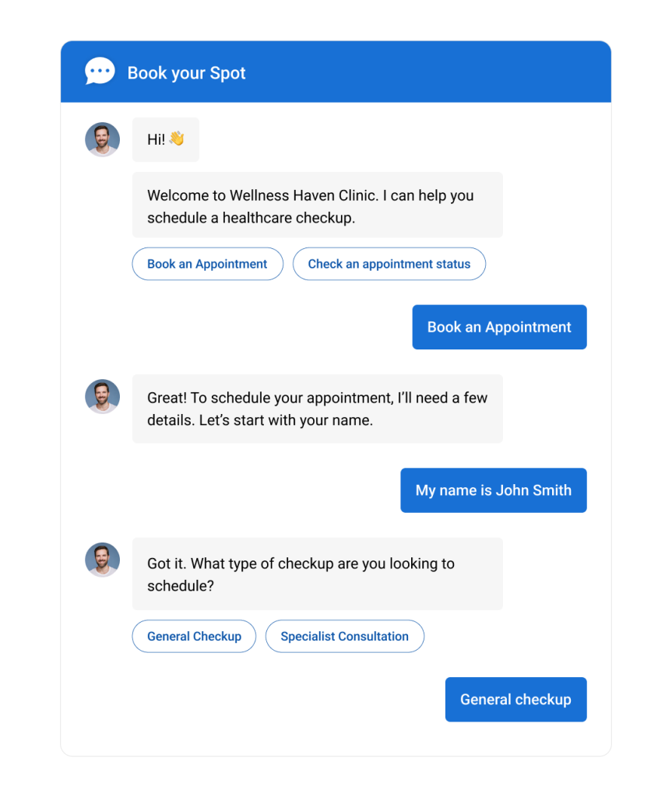
Task: Click the Book your Spot title text
Action: (186, 73)
